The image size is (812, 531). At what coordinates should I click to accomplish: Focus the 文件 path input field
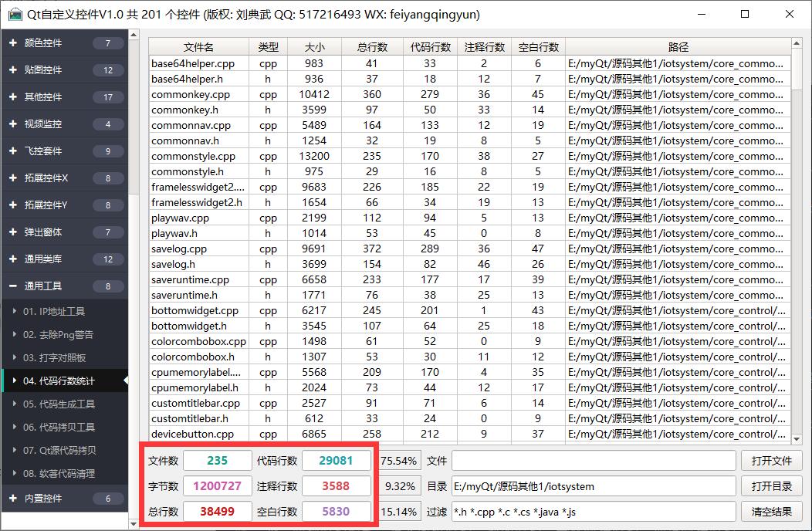[x=593, y=461]
